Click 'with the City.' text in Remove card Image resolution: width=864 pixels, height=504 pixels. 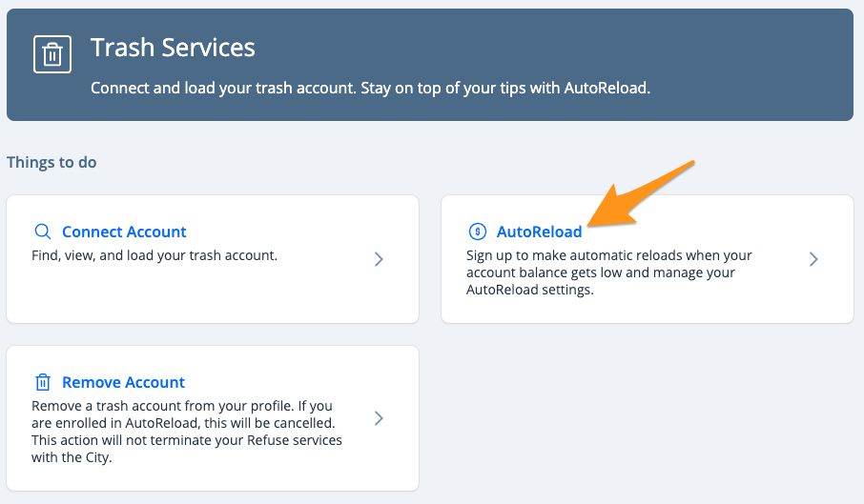[72, 457]
